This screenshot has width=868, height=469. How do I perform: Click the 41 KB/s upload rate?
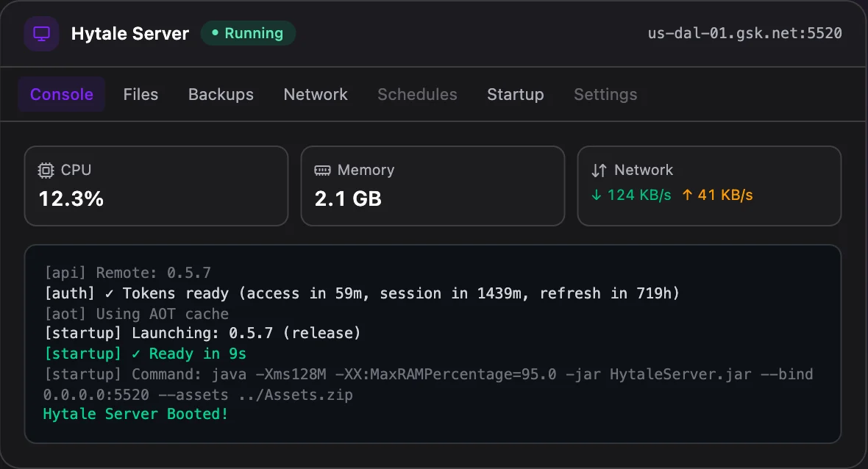tap(725, 196)
